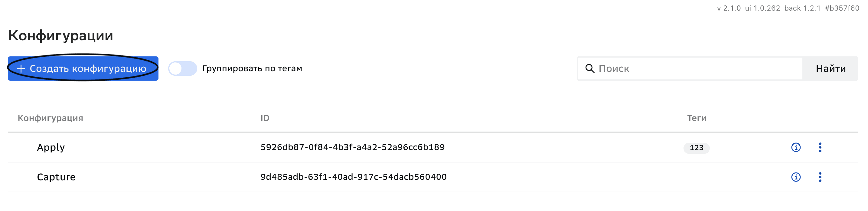Click the Apply configuration ID
The width and height of the screenshot is (868, 211).
point(352,148)
